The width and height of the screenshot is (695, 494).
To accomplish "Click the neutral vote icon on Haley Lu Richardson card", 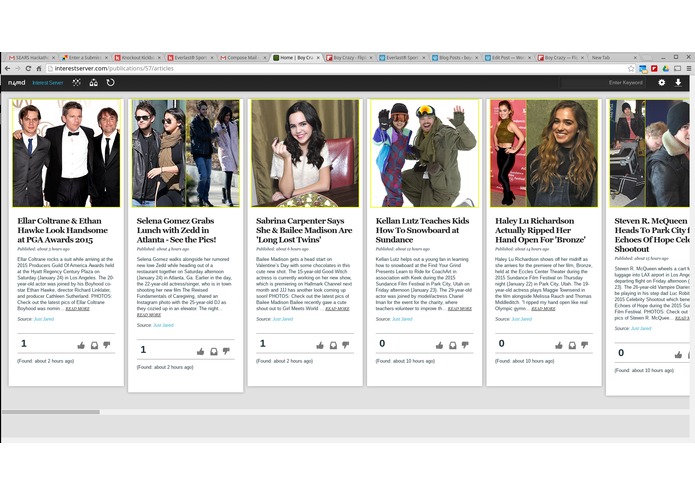I will tap(572, 346).
